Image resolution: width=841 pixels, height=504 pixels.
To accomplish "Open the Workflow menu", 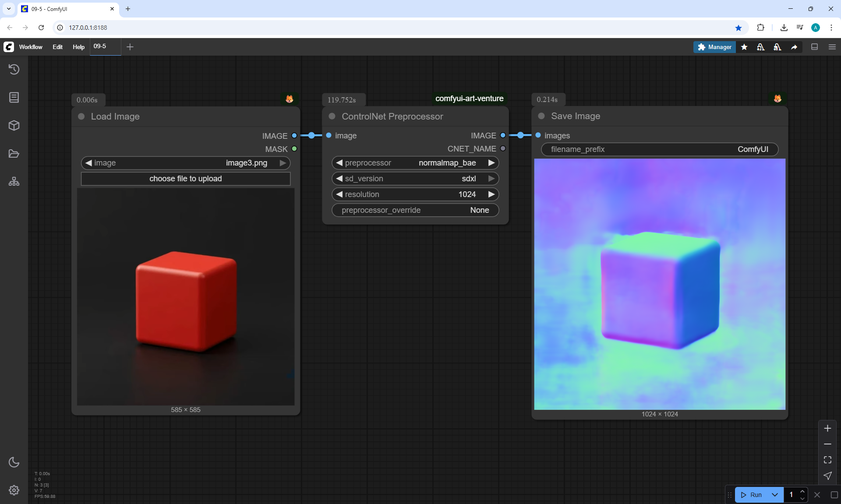I will (x=31, y=47).
